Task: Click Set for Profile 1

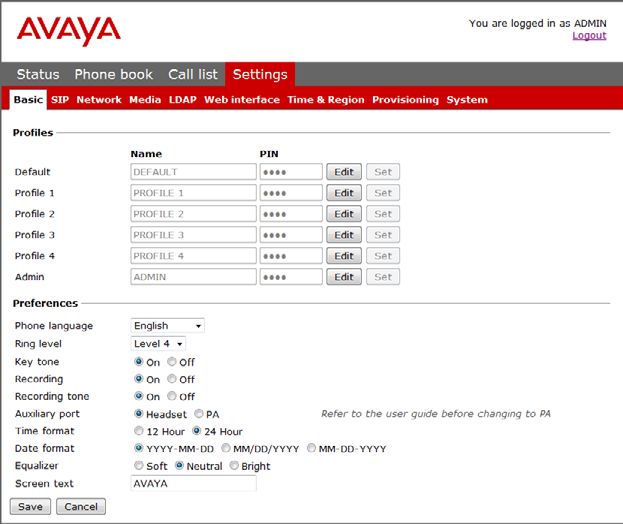Action: (x=383, y=193)
